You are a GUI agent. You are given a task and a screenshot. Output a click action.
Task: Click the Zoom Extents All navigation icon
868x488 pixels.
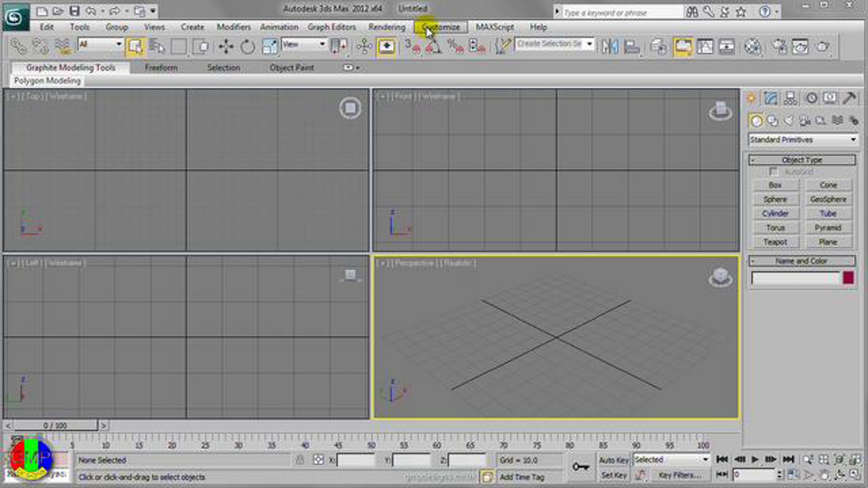point(856,459)
